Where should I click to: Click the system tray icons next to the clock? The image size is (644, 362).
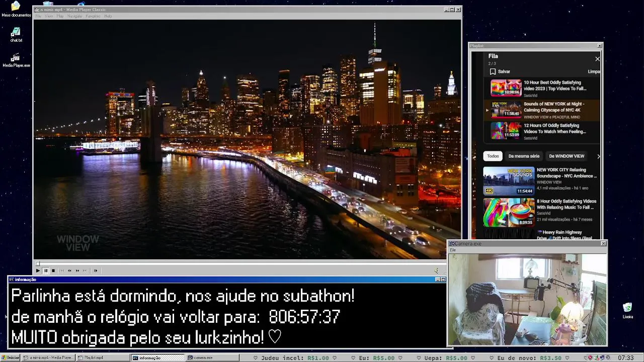(599, 357)
